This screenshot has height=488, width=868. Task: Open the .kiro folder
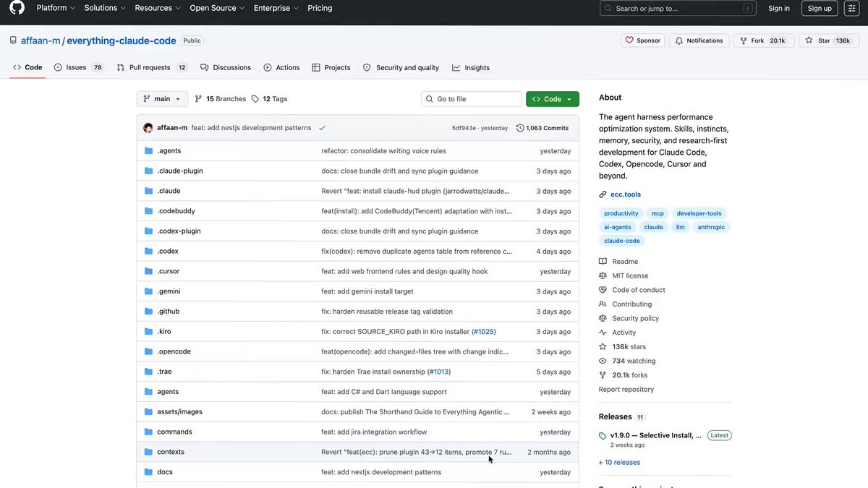point(164,332)
